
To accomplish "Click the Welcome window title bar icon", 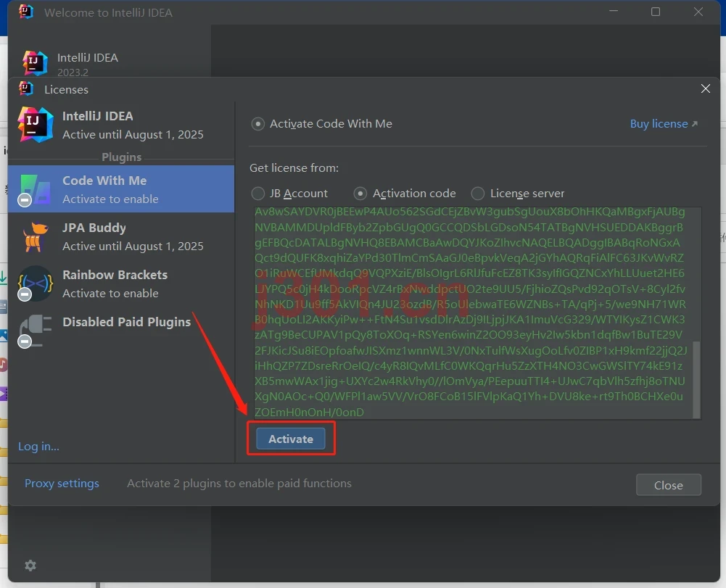I will (26, 12).
